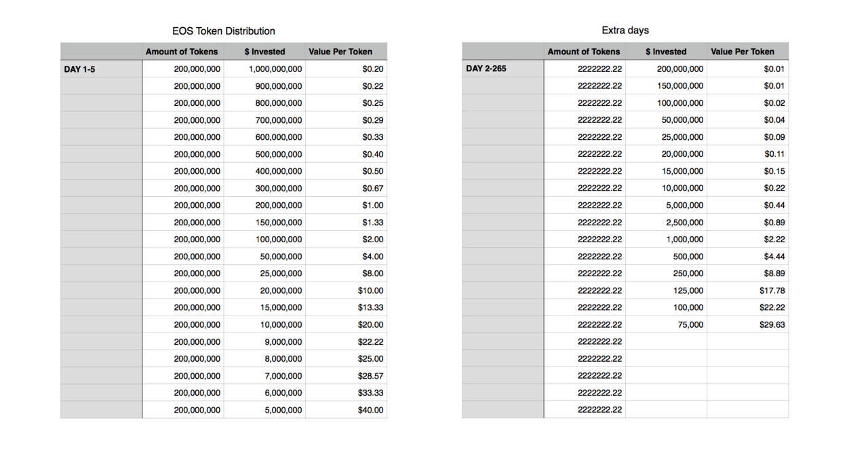Click the "9,000,000" invested cell
This screenshot has width=868, height=454.
coord(264,341)
